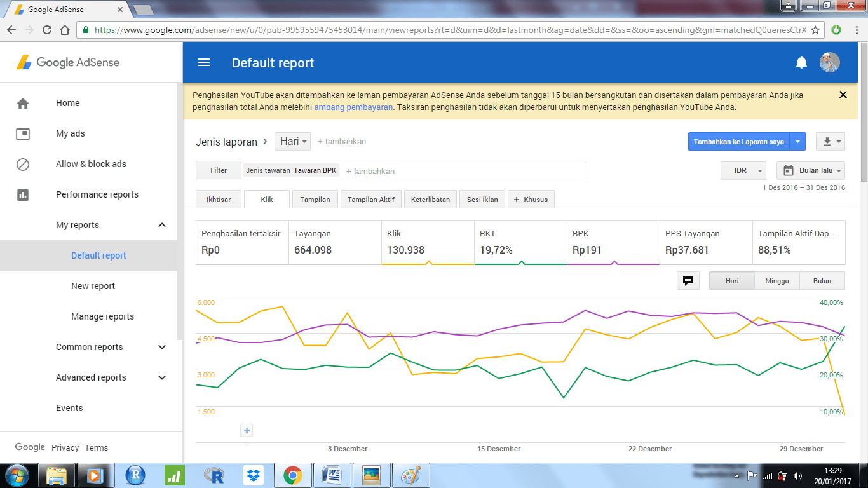The height and width of the screenshot is (488, 868).
Task: Toggle the RKT metric card
Action: [520, 242]
